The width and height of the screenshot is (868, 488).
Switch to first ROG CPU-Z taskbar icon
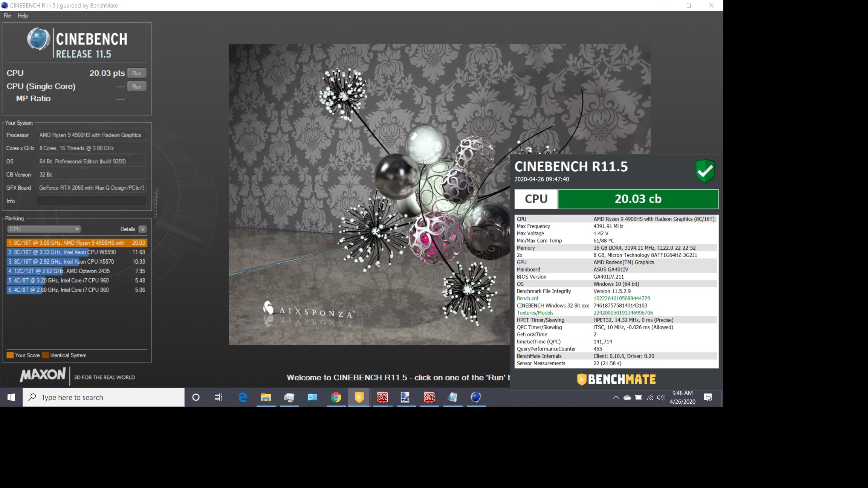[x=383, y=397]
